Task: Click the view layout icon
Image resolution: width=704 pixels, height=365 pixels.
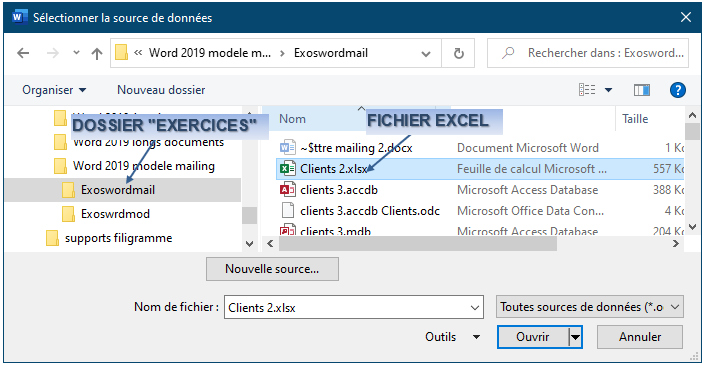Action: click(x=587, y=90)
